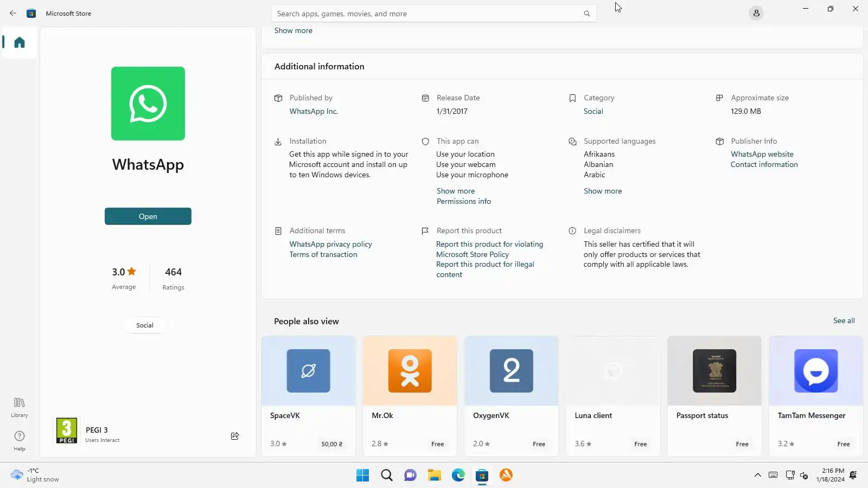868x488 pixels.
Task: Open the WhatsApp website link
Action: (x=762, y=154)
